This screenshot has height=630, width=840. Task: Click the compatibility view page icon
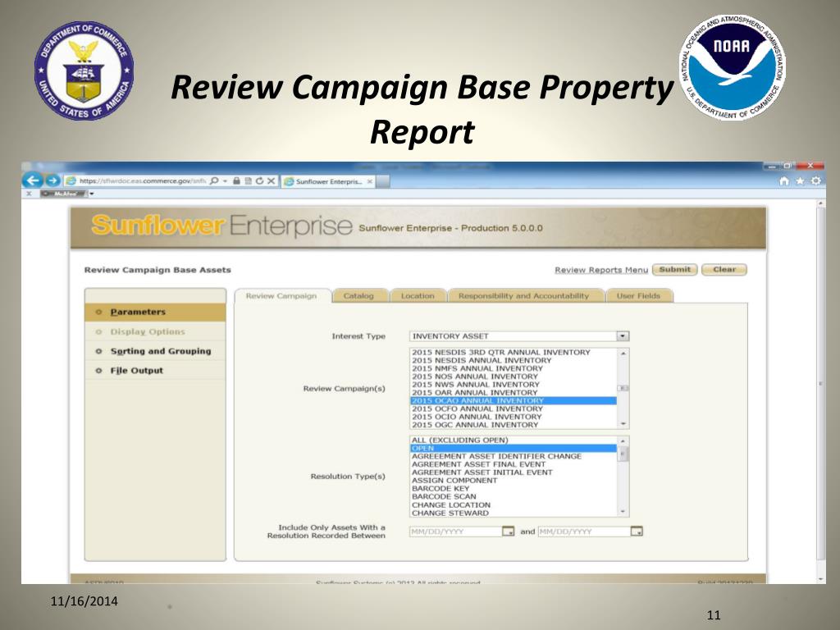coord(248,181)
